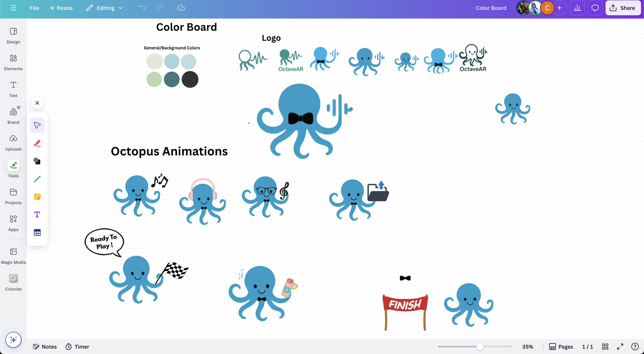Select the Shapes tool in floating toolbar
Viewport: 644px width, 354px height.
(x=37, y=161)
